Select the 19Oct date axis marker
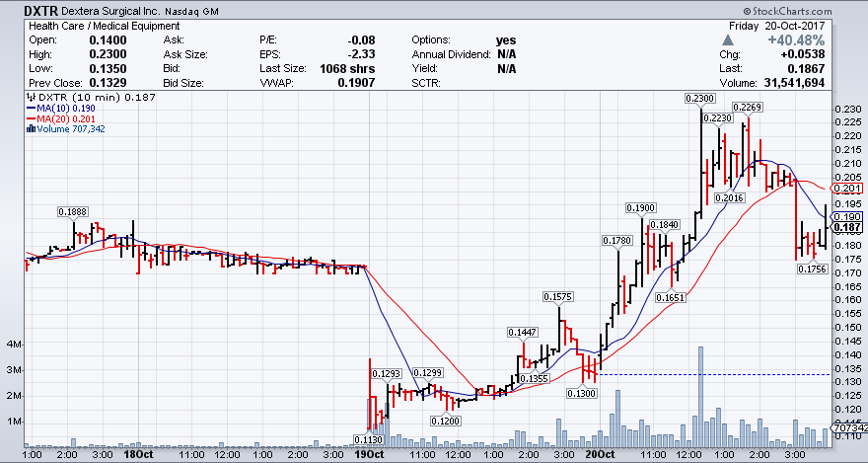The height and width of the screenshot is (463, 868). (x=368, y=455)
